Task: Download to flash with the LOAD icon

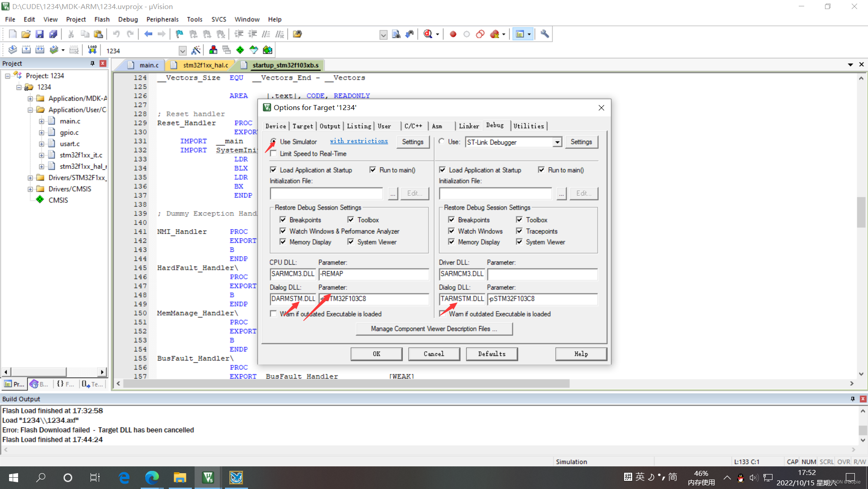Action: click(92, 50)
